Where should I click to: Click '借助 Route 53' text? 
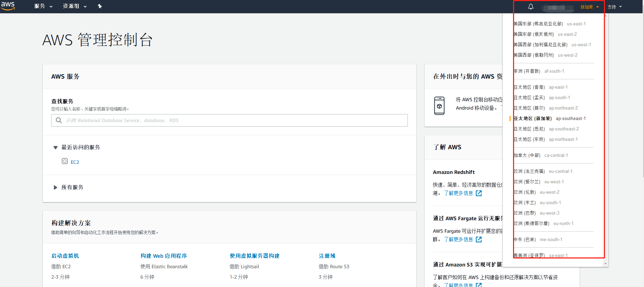pos(334,267)
